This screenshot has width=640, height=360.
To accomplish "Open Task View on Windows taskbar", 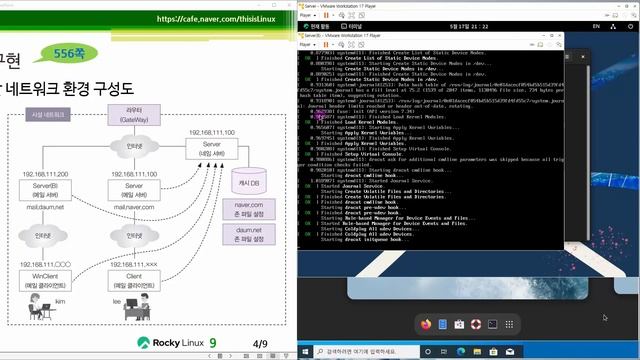I will 444,351.
